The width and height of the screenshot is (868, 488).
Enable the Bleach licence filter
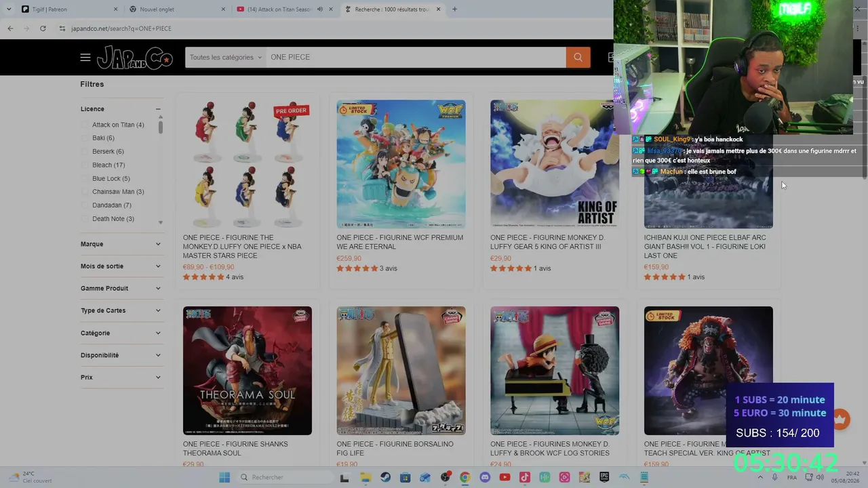85,165
